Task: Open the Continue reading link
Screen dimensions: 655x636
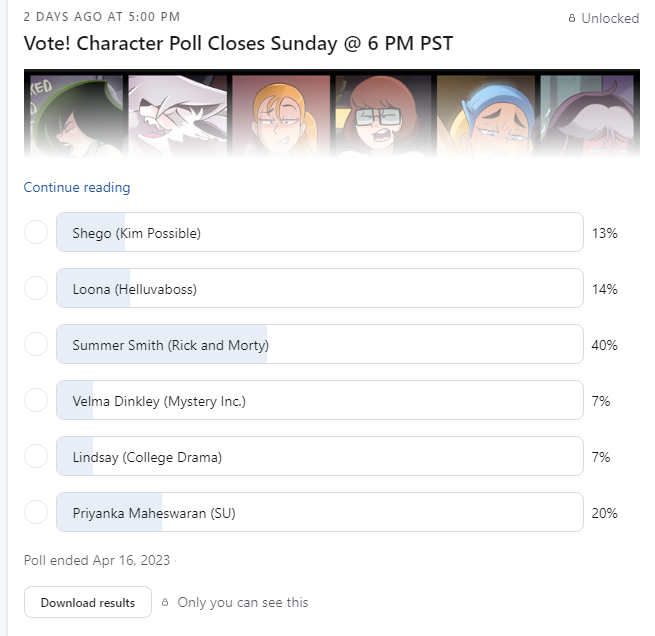Action: 77,187
